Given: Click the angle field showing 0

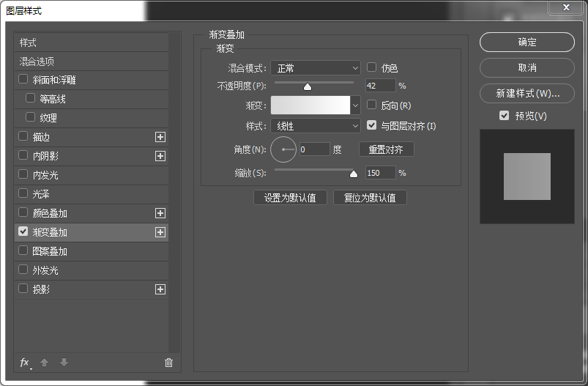Looking at the screenshot, I should pos(315,149).
